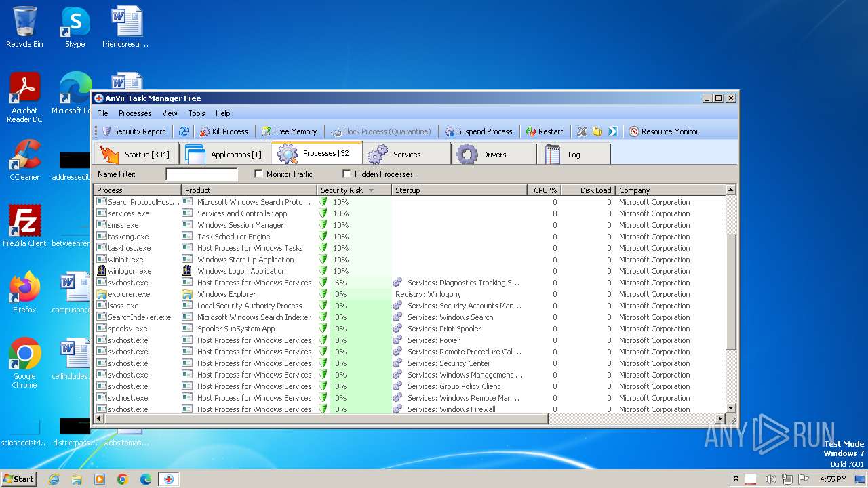The height and width of the screenshot is (488, 868).
Task: Click the refresh icon in toolbar
Action: pos(183,131)
